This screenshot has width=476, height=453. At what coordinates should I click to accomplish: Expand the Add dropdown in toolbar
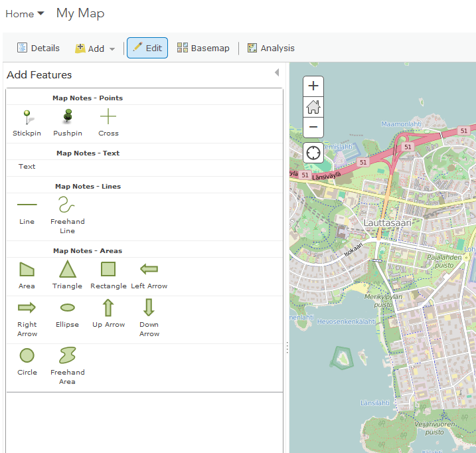pos(96,48)
